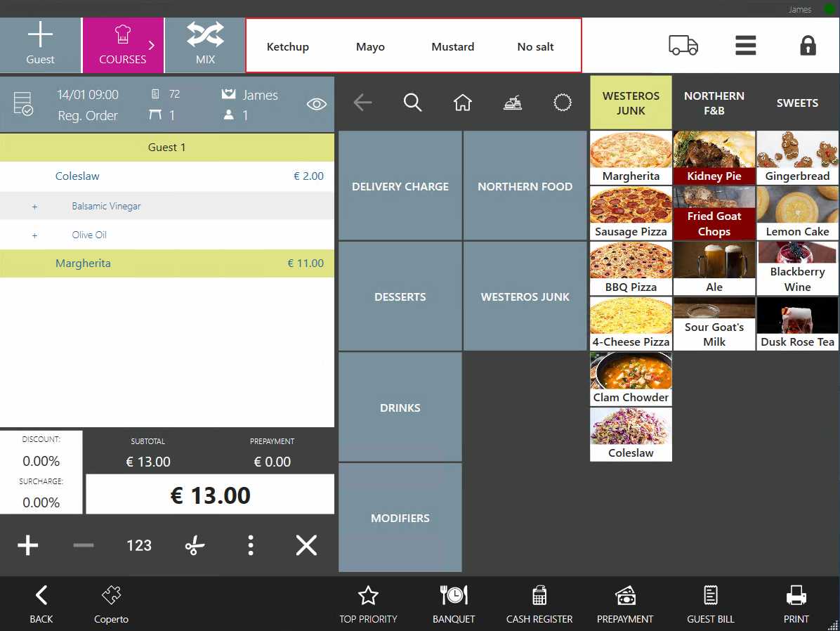Toggle the No salt modifier
The height and width of the screenshot is (631, 840).
coord(535,47)
